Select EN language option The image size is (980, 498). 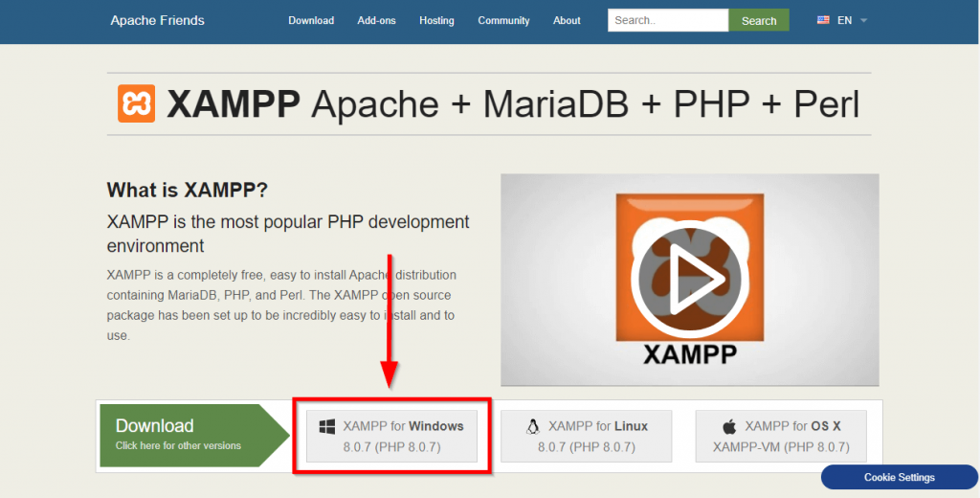pyautogui.click(x=844, y=21)
